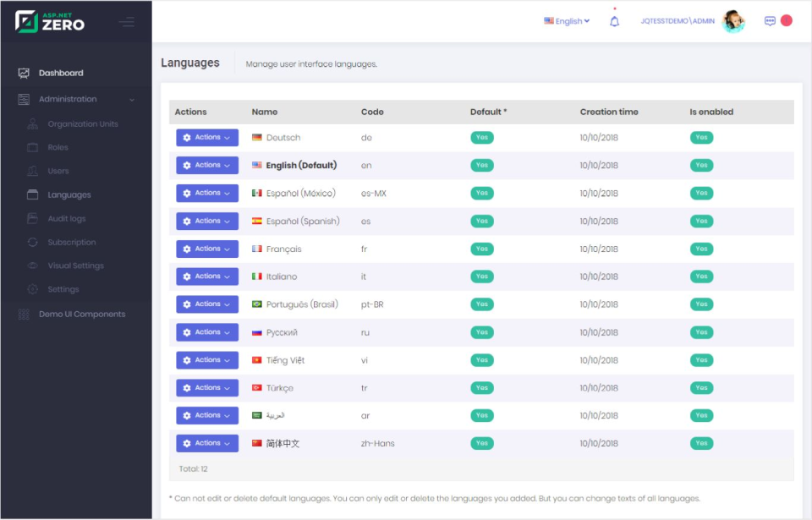
Task: Collapse the Administration section chevron
Action: pos(134,99)
